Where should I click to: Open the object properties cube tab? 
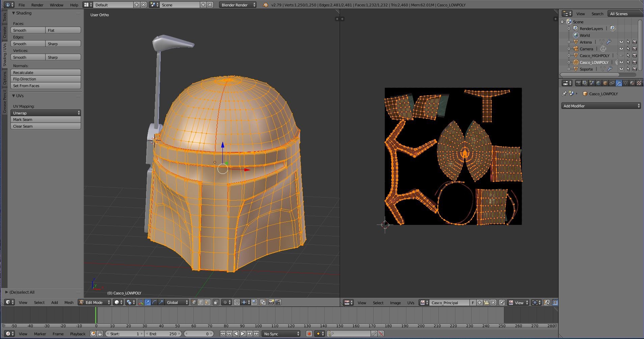605,83
